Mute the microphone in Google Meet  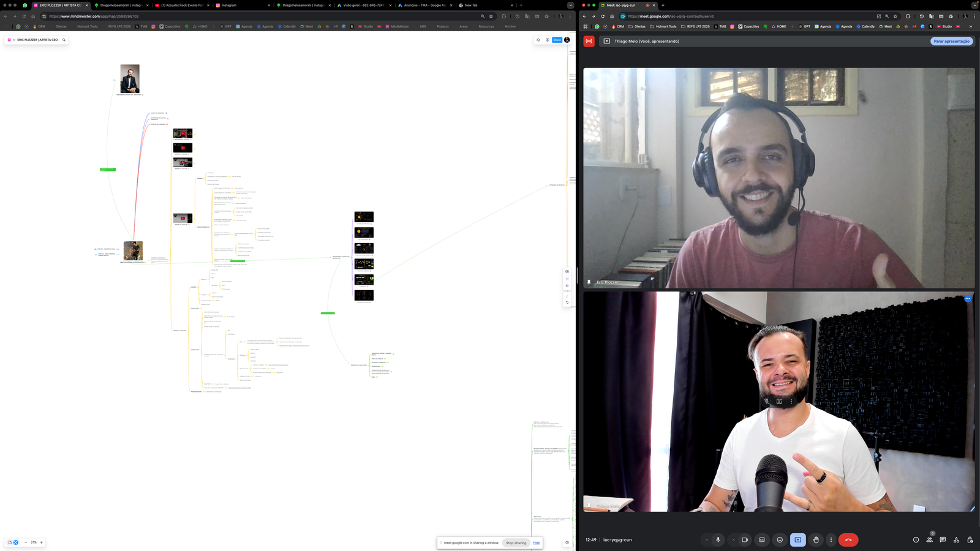pos(718,540)
